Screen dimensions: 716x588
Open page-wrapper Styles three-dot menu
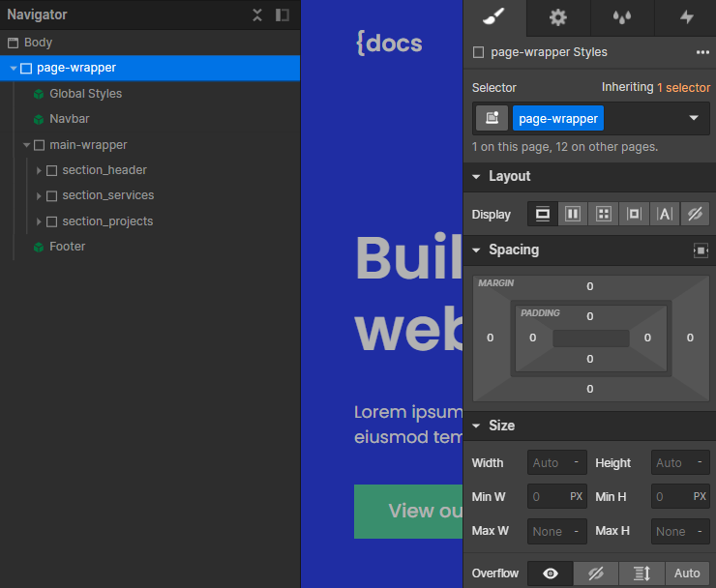point(702,52)
